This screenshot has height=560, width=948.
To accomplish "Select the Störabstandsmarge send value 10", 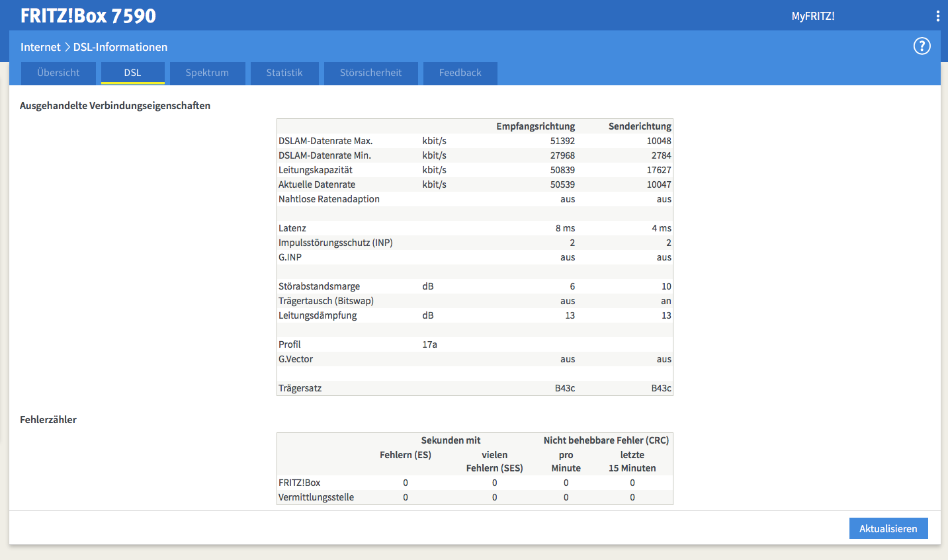I will pyautogui.click(x=666, y=286).
